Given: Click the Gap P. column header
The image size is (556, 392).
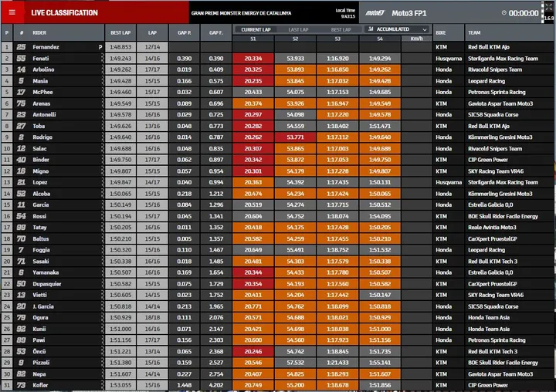Looking at the screenshot, I should point(185,32).
